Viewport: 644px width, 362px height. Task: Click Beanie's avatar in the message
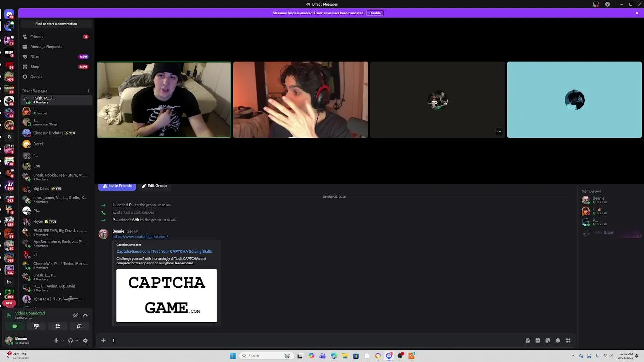pos(103,234)
